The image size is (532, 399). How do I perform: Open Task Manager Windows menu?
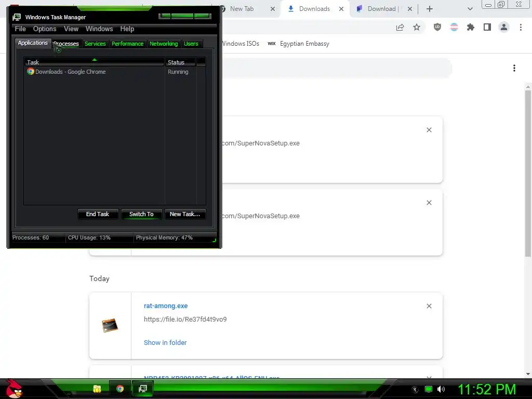pos(99,29)
